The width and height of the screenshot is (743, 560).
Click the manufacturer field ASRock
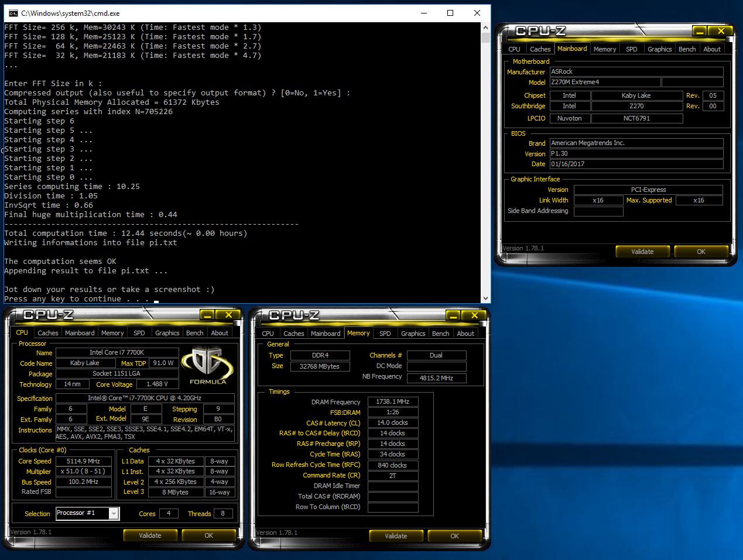coord(636,71)
